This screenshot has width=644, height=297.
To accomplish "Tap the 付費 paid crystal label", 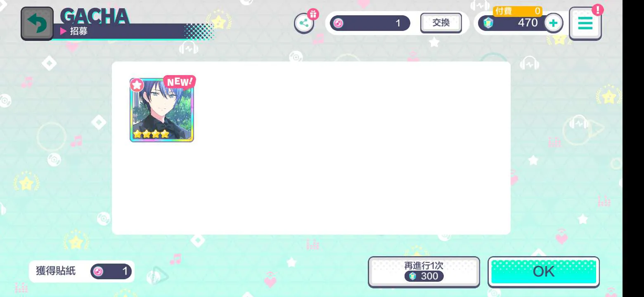I will (504, 11).
